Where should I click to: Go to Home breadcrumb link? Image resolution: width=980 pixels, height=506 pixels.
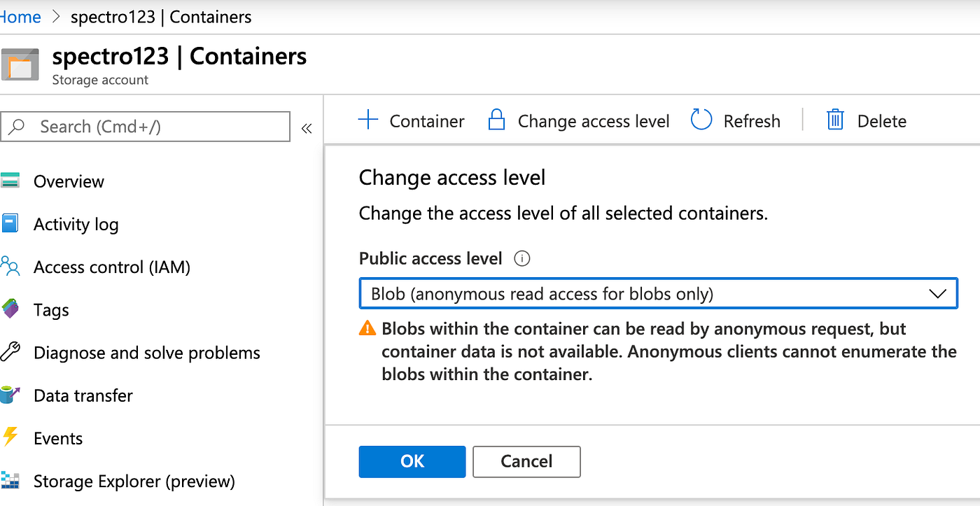pos(21,17)
